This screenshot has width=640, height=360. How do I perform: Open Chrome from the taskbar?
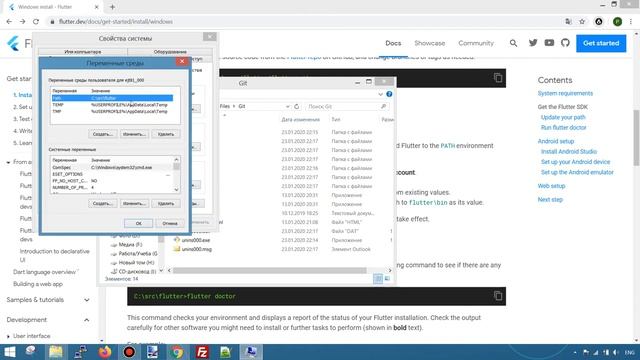177,352
